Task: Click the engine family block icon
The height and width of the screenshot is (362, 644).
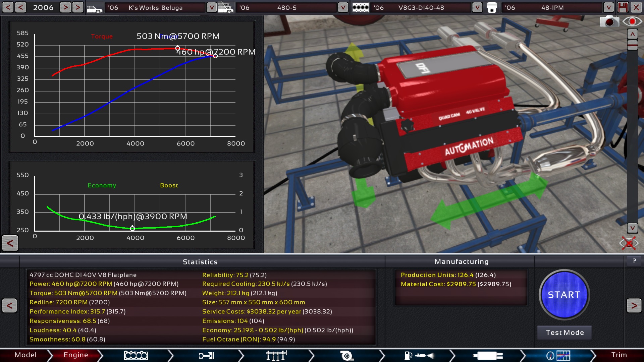Action: coord(360,8)
